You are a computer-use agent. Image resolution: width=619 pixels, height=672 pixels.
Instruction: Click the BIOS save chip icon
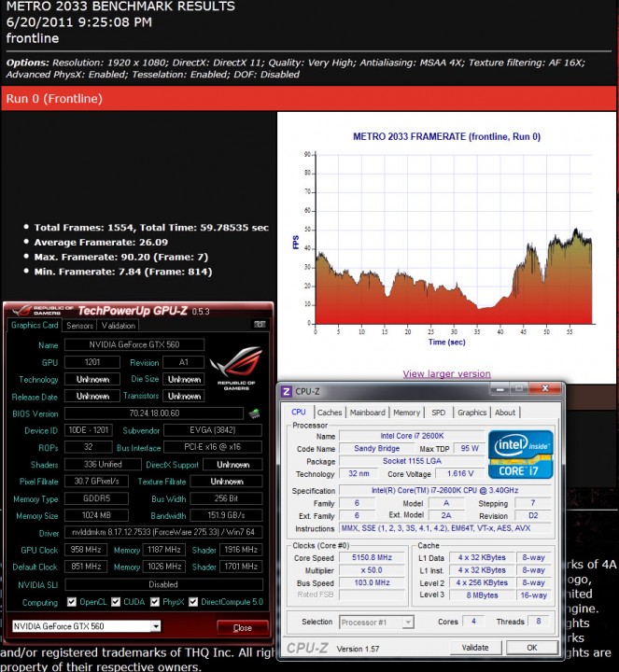point(254,413)
